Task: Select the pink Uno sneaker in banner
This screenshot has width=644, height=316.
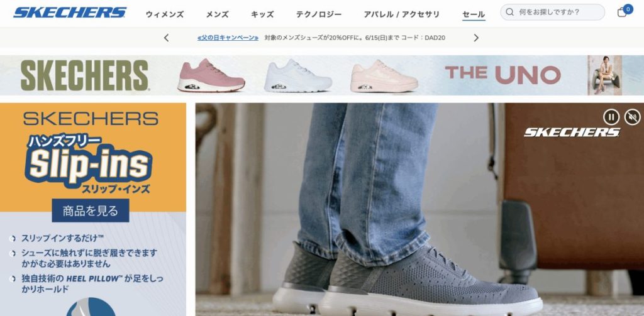Action: point(211,75)
